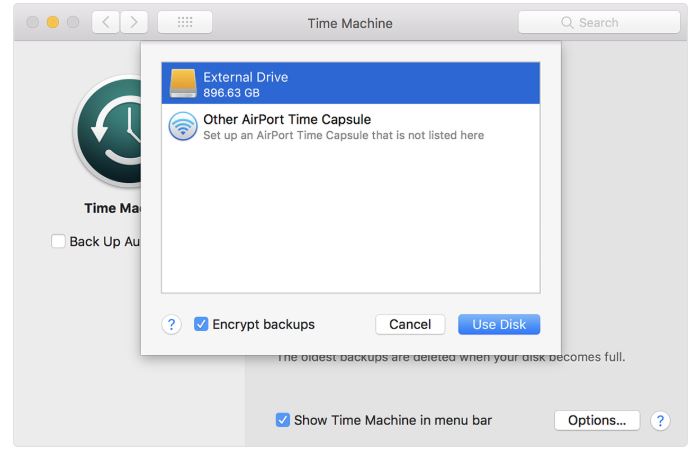Focus the Search field
This screenshot has height=454, width=695.
click(x=599, y=22)
